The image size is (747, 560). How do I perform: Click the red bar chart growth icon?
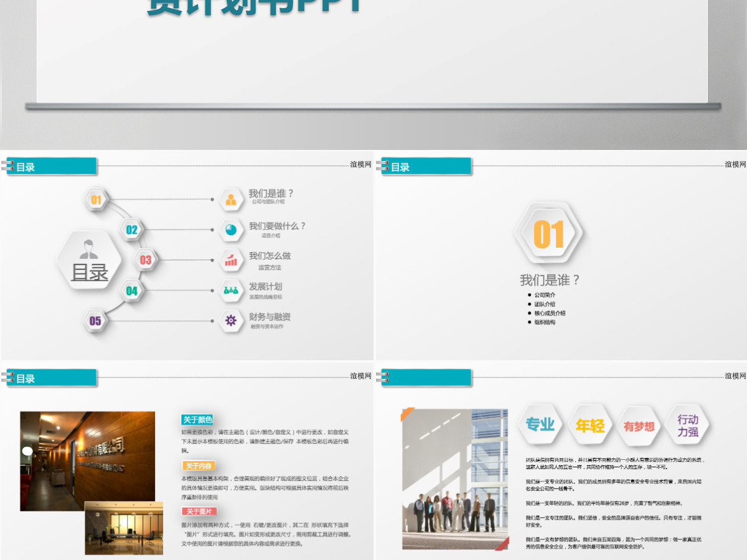tap(231, 260)
